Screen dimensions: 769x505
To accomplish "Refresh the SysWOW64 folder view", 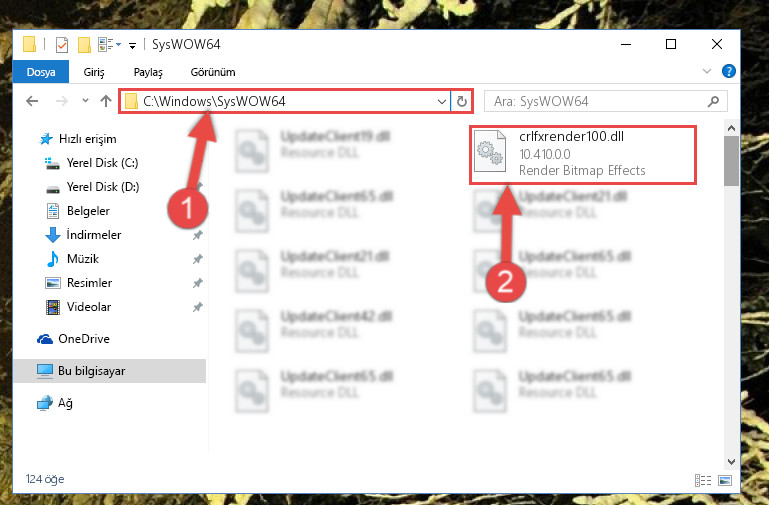I will [x=461, y=101].
